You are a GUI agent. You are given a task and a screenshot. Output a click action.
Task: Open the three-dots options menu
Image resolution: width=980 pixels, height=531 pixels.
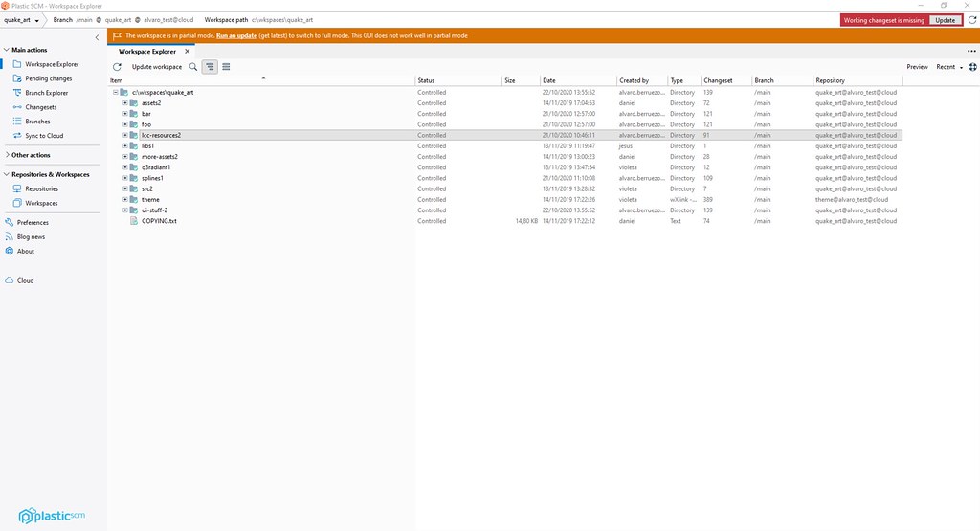pyautogui.click(x=971, y=52)
